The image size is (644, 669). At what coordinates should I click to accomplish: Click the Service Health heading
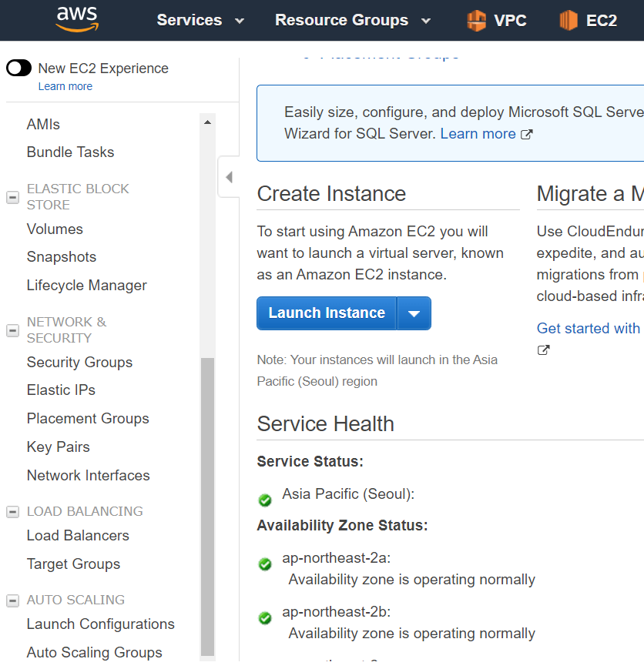325,424
